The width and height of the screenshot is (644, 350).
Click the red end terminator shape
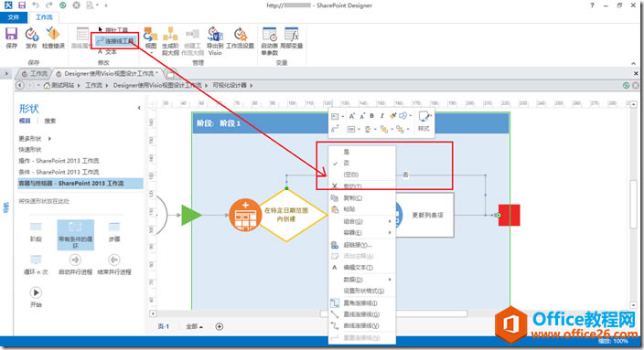[x=509, y=215]
